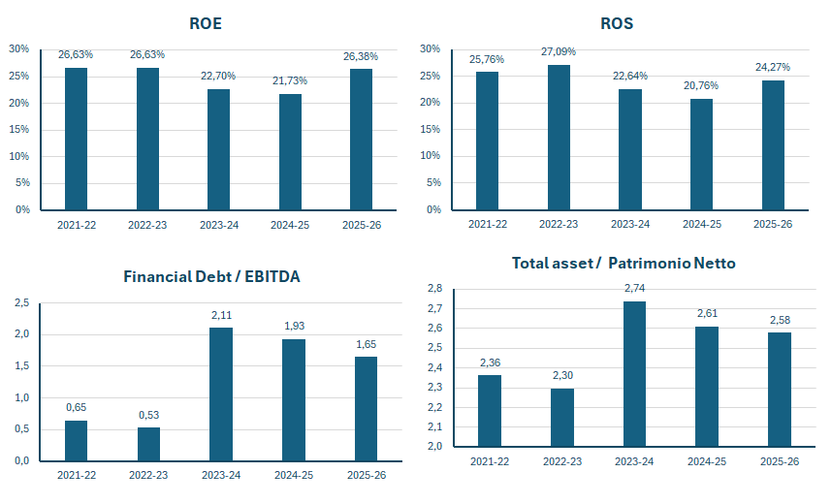Click the 2,11 data label
Screen dimensions: 831x504
tap(221, 315)
